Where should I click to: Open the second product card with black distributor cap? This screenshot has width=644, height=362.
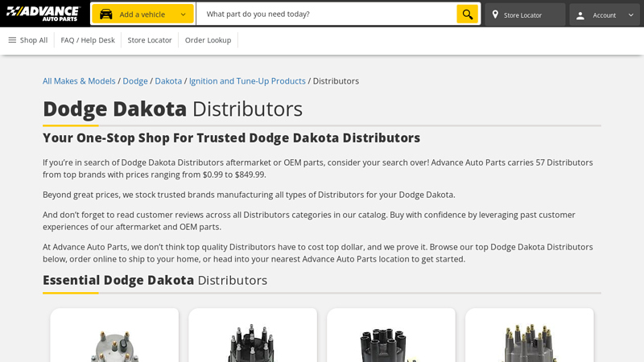pos(253,335)
